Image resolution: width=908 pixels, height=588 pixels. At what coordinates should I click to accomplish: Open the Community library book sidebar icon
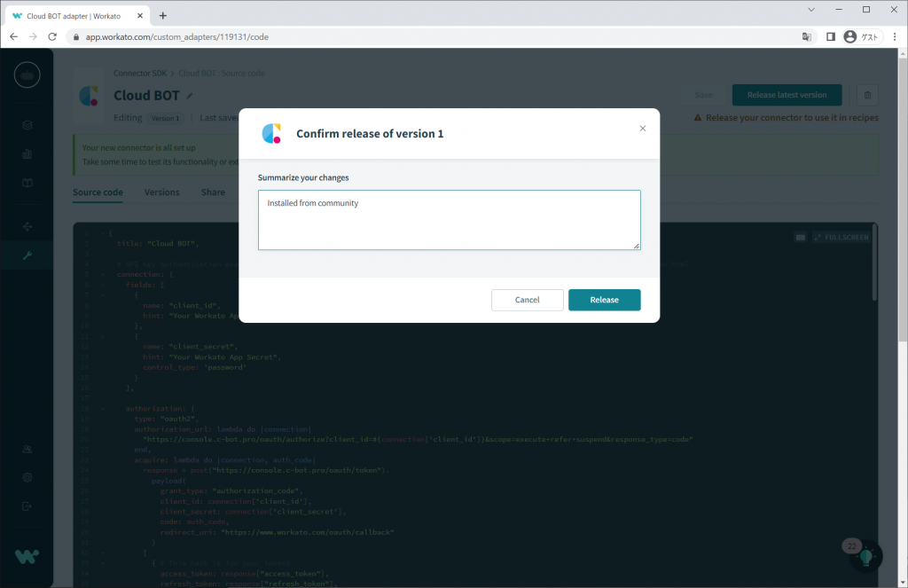(x=27, y=183)
